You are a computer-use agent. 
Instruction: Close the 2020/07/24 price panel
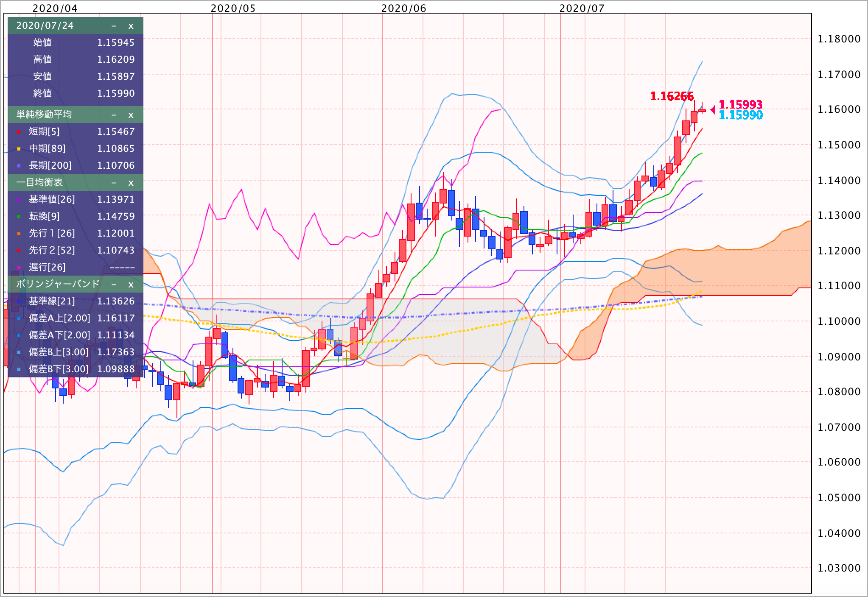131,26
